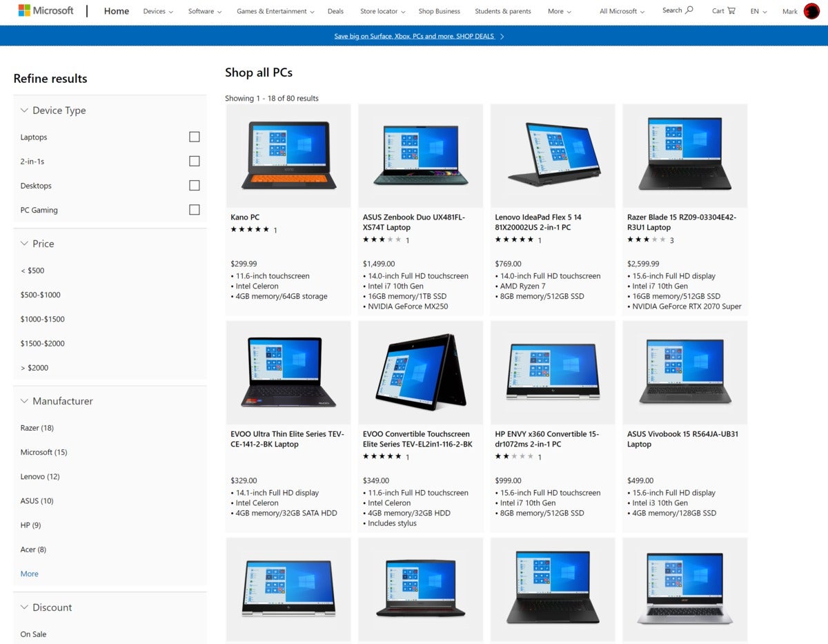Click 'Includes stylus' spec text
The height and width of the screenshot is (644, 828).
[391, 523]
